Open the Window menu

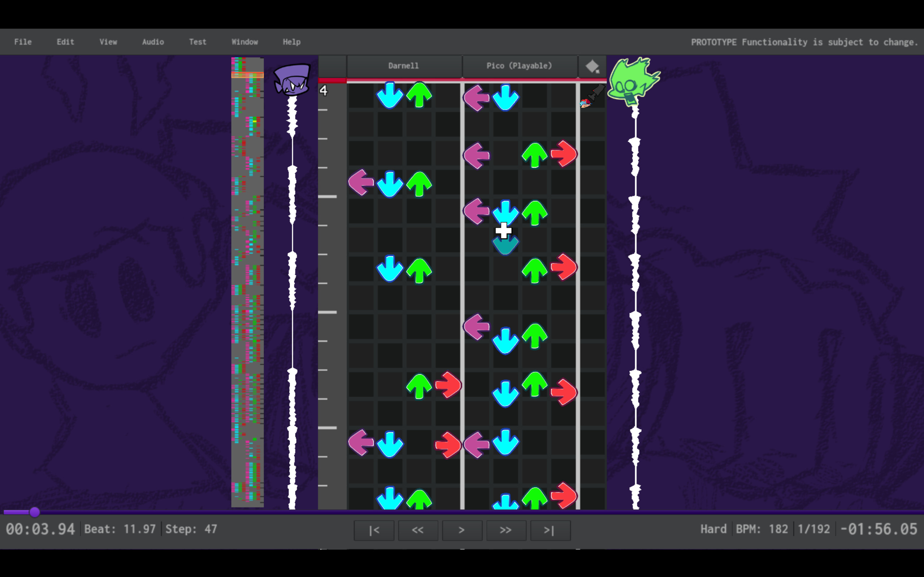click(245, 42)
